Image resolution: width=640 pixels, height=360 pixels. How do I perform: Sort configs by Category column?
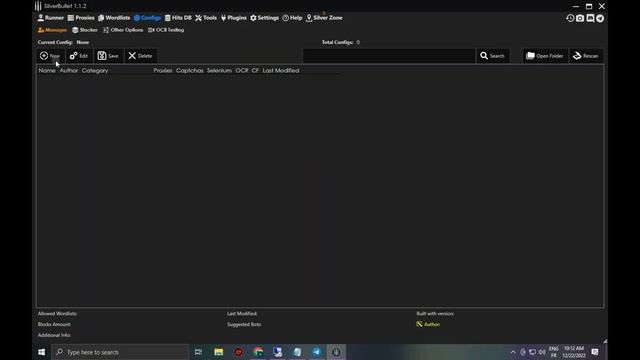95,71
